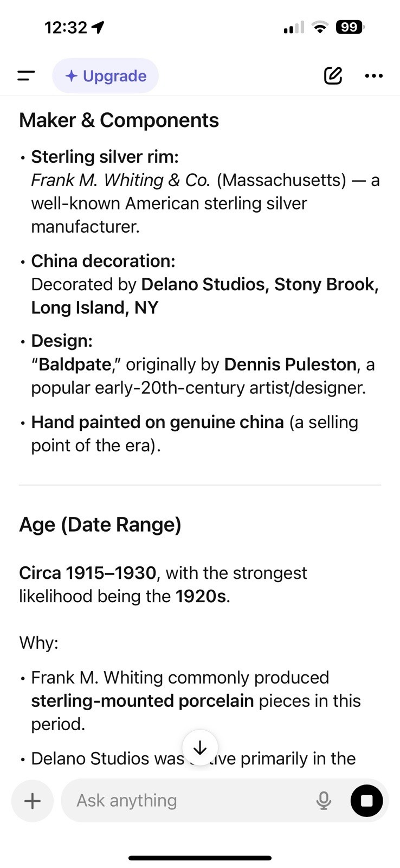Start a new chat with compose icon

tap(333, 76)
